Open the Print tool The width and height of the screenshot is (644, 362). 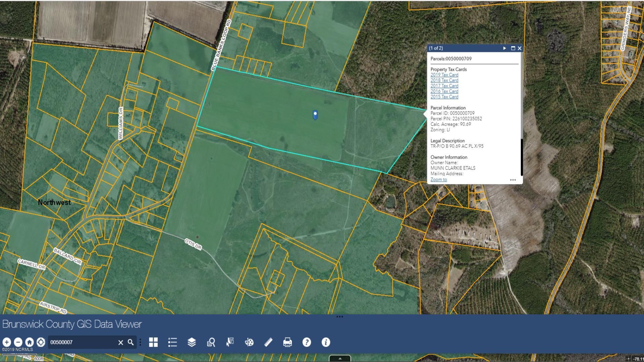pos(287,342)
